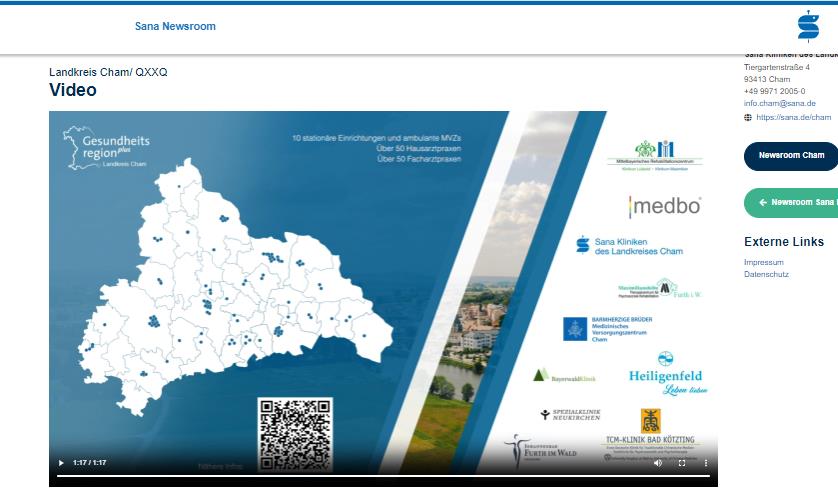
Task: Click the Landkreis Cham/ QXXQ breadcrumb text
Action: pos(108,72)
